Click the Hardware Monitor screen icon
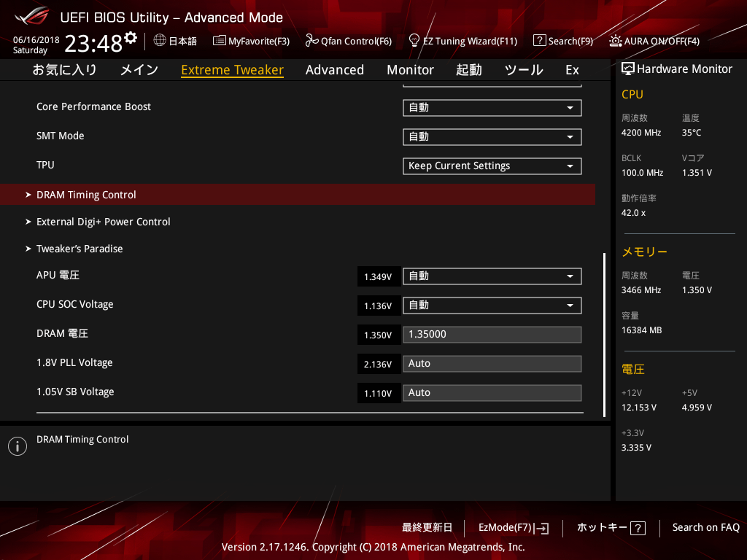Image resolution: width=747 pixels, height=560 pixels. pos(628,69)
